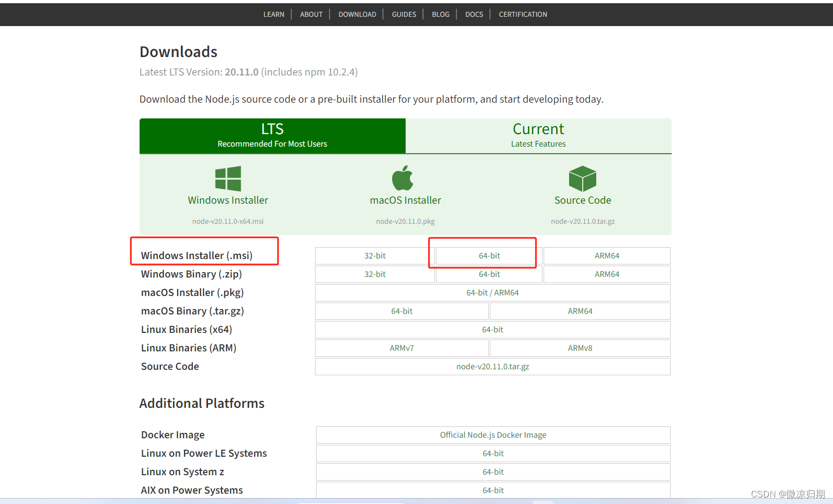Image resolution: width=833 pixels, height=504 pixels.
Task: Click the Windows logo icon
Action: 228,179
